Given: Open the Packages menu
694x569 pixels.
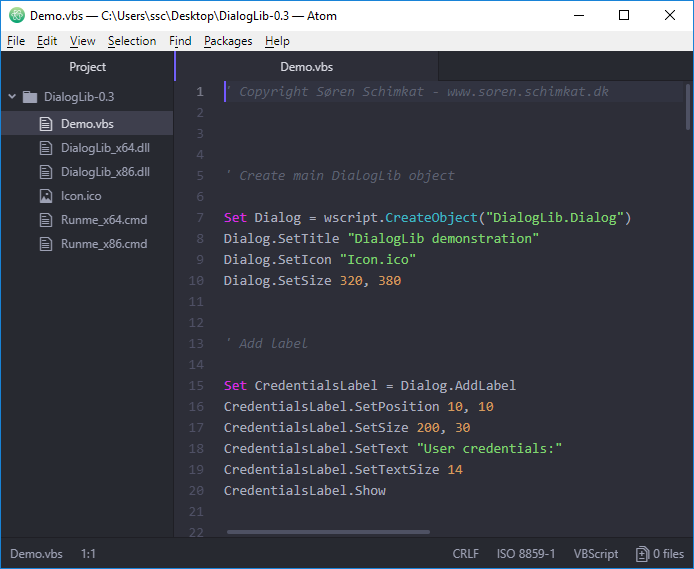Looking at the screenshot, I should [x=228, y=41].
